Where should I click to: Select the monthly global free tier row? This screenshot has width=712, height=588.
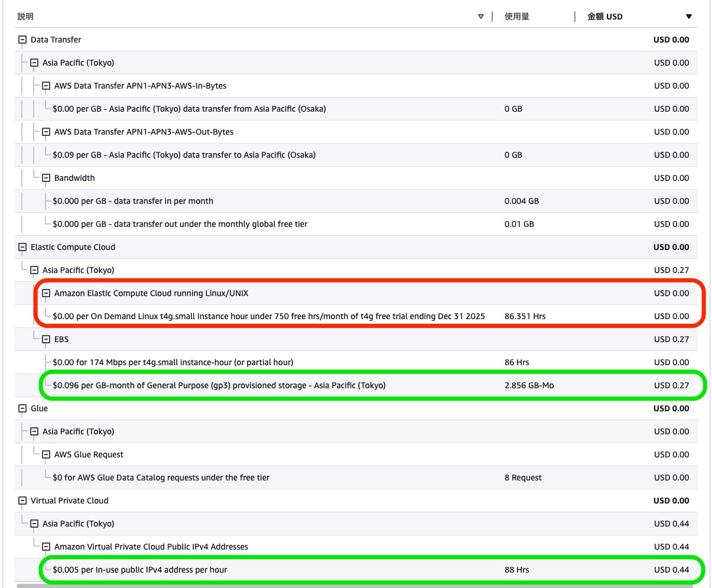(x=356, y=224)
